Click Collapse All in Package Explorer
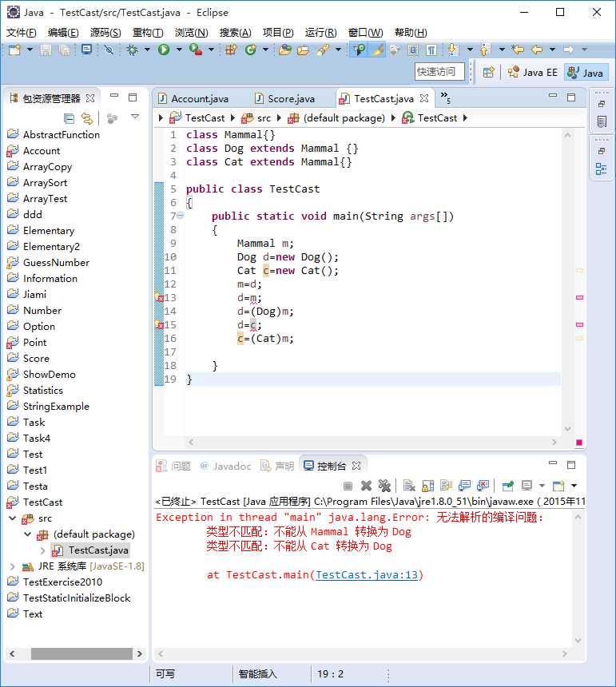616x687 pixels. tap(70, 118)
